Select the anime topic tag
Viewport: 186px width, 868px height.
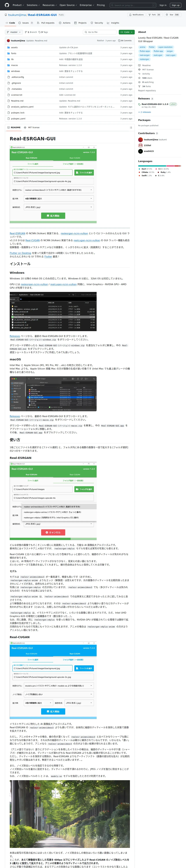[x=142, y=47]
